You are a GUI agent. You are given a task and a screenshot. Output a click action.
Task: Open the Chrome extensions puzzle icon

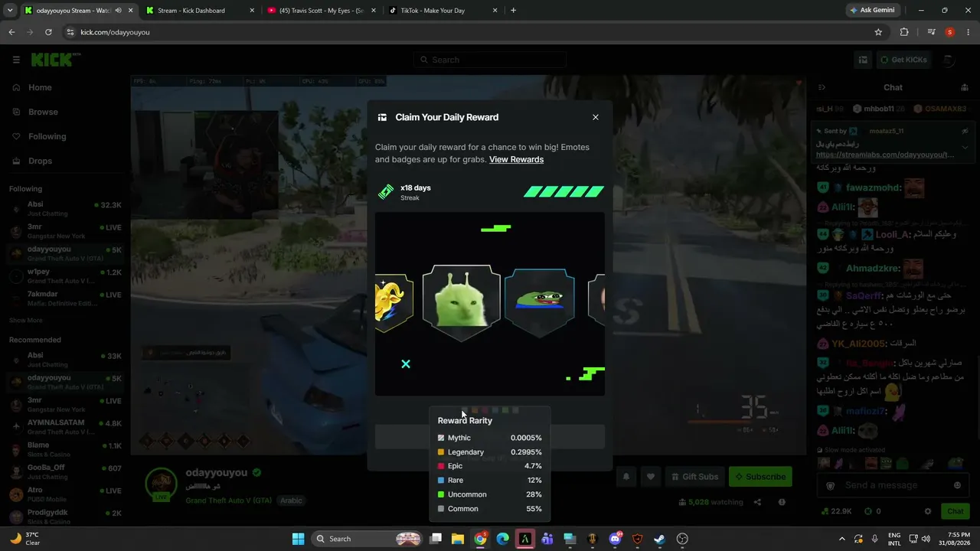pyautogui.click(x=904, y=32)
